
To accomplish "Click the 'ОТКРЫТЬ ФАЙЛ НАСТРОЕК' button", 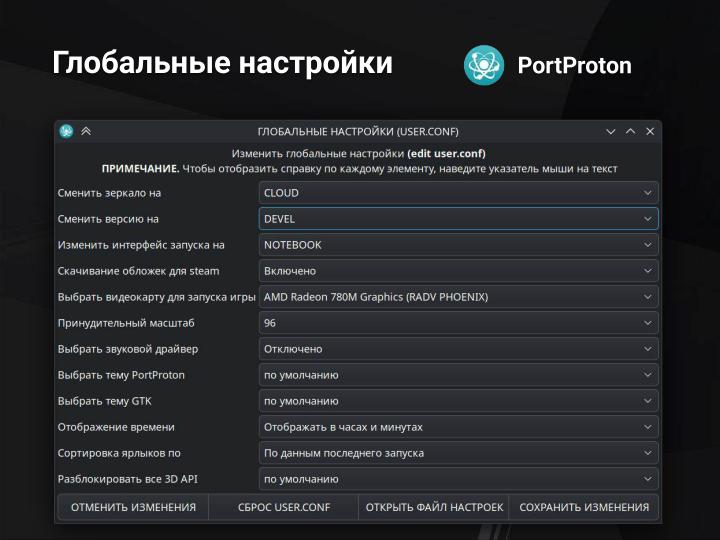I will pos(434,507).
